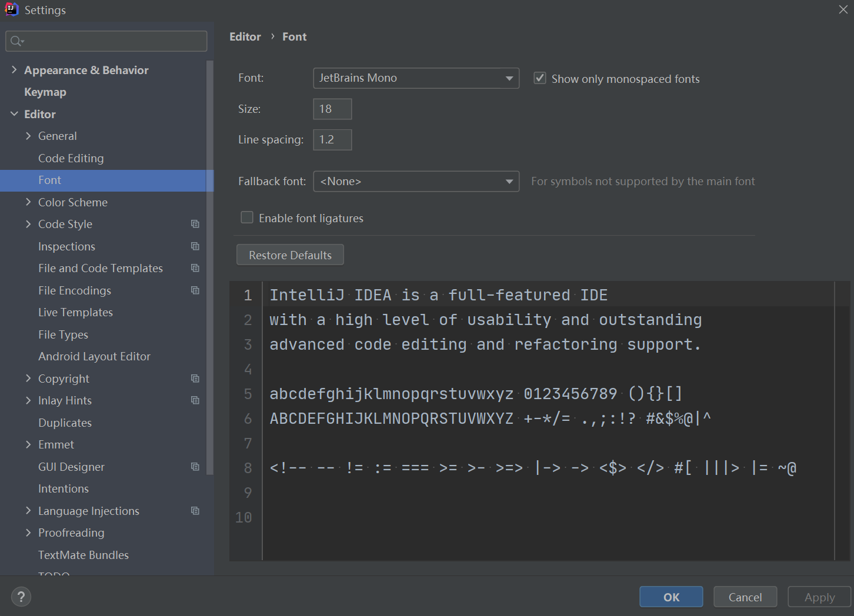The image size is (854, 616).
Task: Open Code Editing settings page
Action: point(71,158)
